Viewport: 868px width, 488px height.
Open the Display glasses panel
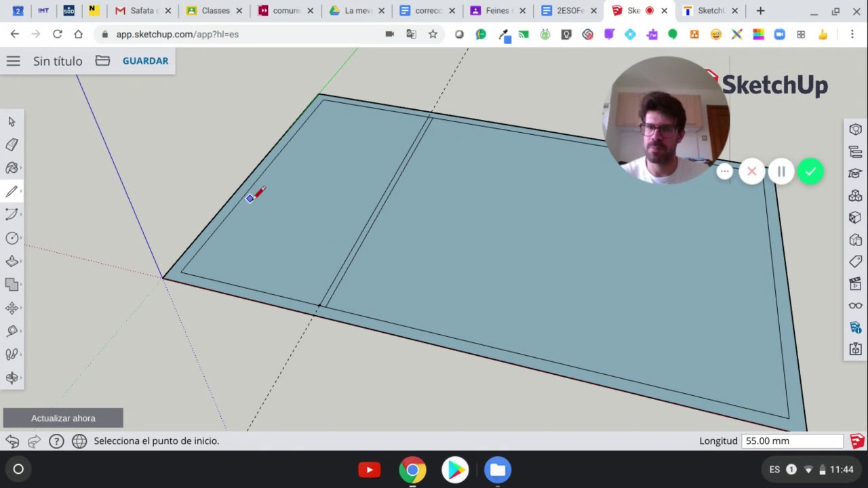(x=855, y=306)
